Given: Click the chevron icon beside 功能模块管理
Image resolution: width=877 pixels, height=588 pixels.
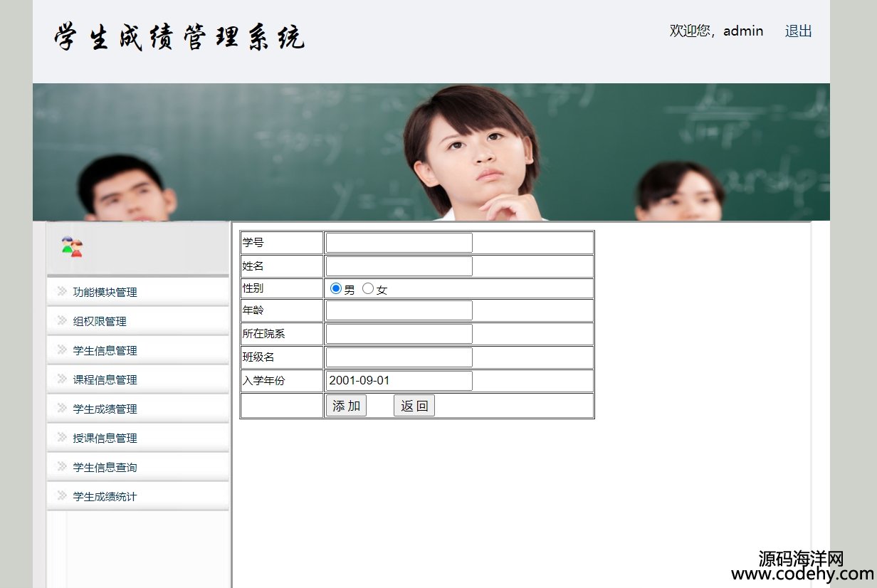Looking at the screenshot, I should pyautogui.click(x=62, y=291).
